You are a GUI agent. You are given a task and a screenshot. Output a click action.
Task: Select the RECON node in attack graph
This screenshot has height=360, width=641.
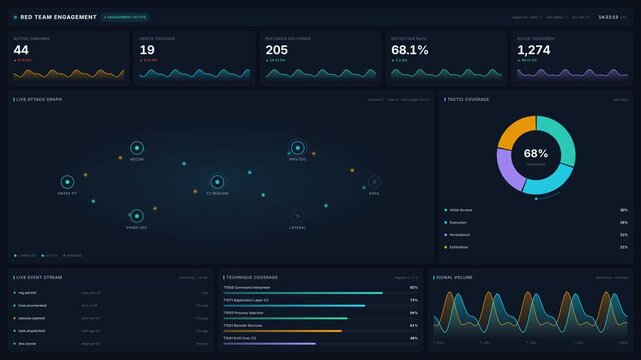(137, 148)
